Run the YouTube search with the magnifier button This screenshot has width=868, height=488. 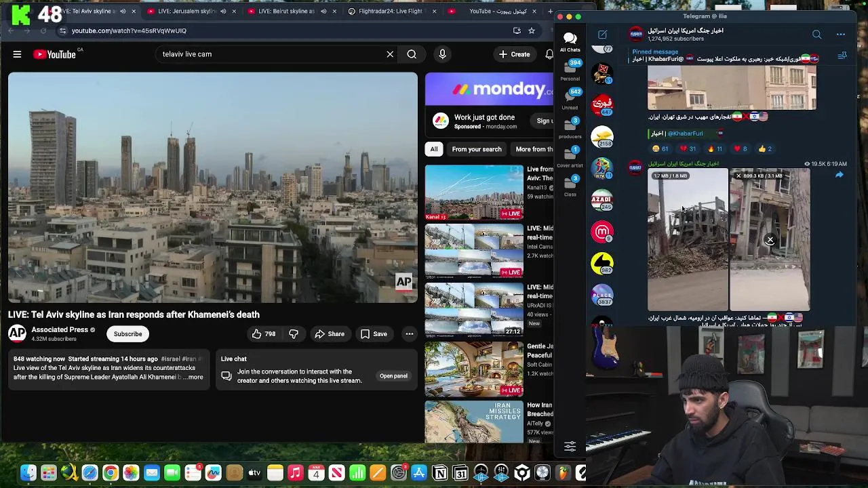412,54
